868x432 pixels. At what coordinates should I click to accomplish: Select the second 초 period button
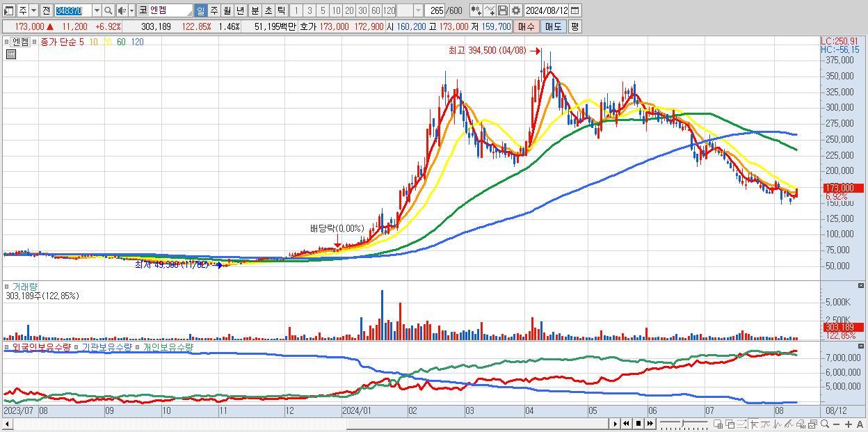tap(267, 10)
